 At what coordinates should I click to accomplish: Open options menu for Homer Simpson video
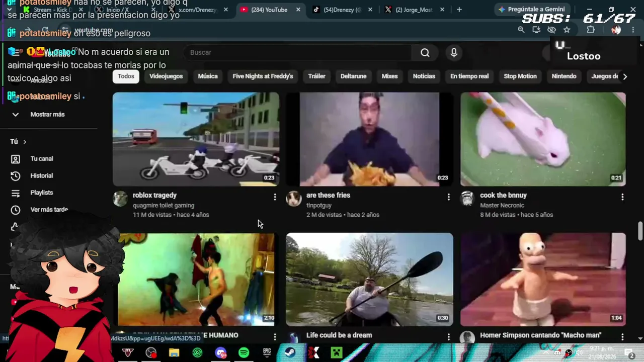(622, 336)
